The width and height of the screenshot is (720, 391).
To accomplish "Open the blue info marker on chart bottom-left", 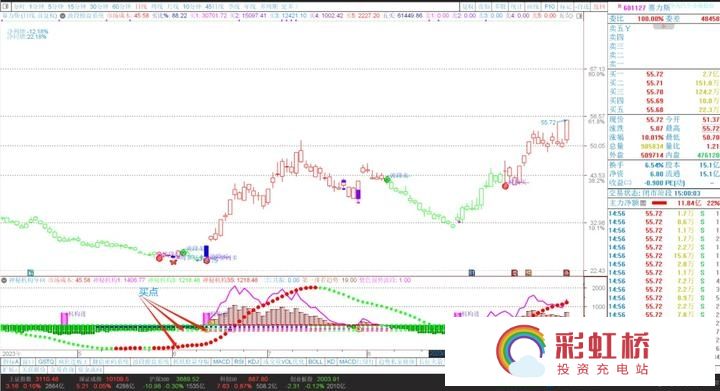I will point(31,273).
